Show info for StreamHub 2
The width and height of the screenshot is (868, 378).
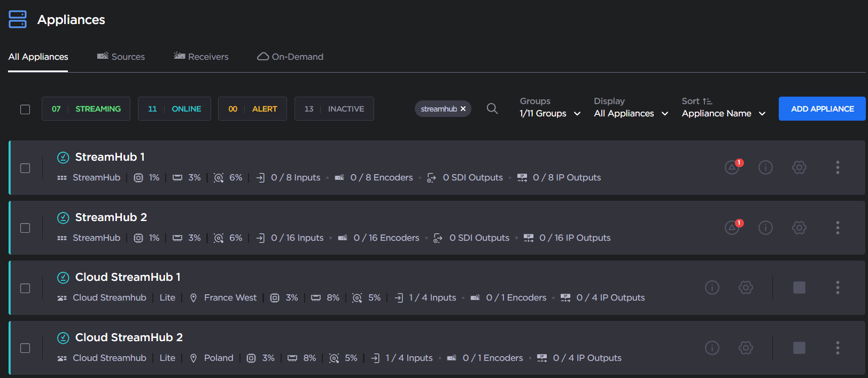tap(765, 228)
